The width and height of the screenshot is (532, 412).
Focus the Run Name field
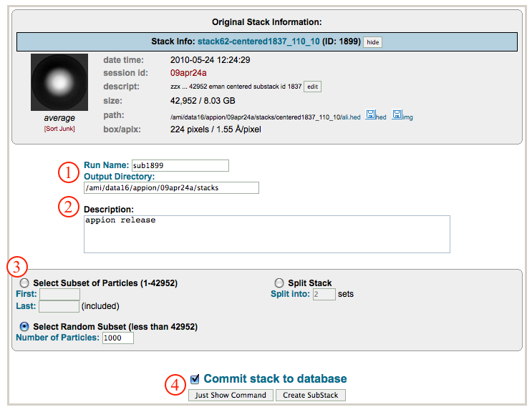click(180, 166)
